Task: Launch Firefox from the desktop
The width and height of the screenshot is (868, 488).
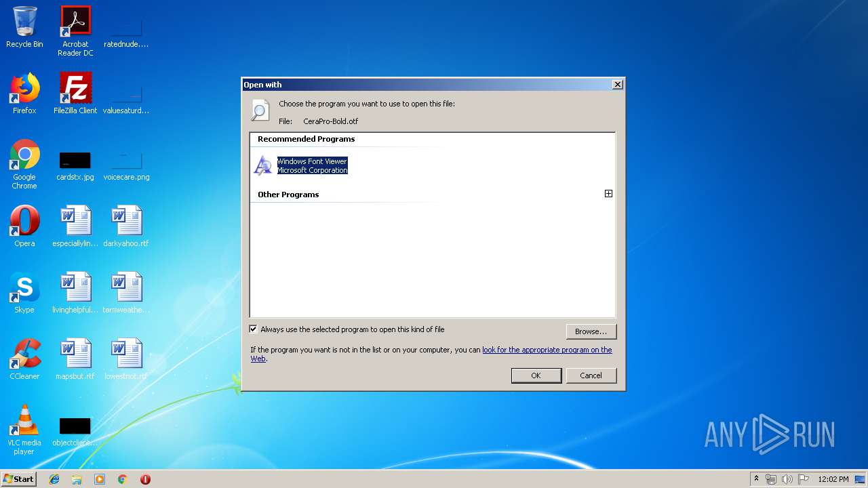Action: (x=24, y=94)
